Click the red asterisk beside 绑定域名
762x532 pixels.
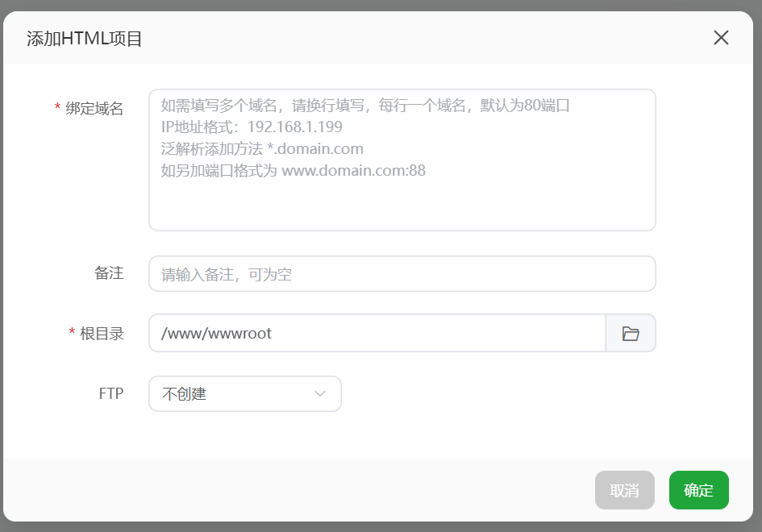coord(57,109)
